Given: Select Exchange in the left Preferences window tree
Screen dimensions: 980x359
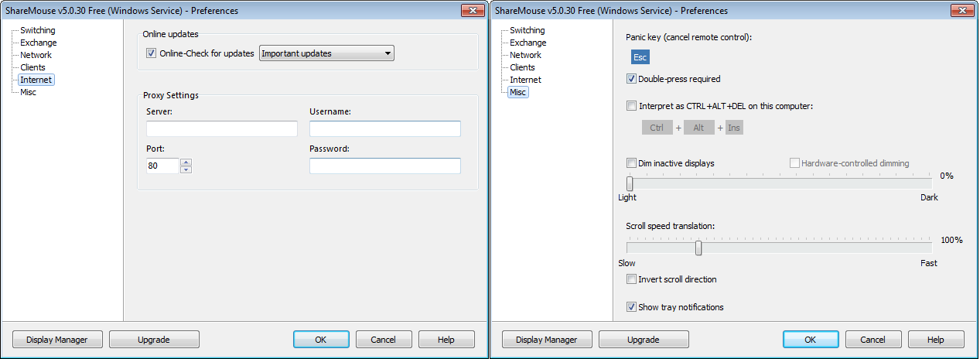Looking at the screenshot, I should pyautogui.click(x=38, y=43).
